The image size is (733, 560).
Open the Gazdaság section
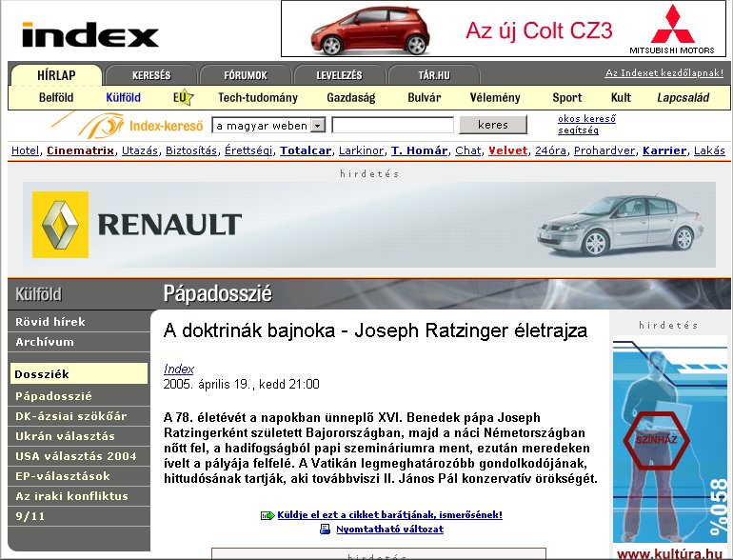point(351,98)
